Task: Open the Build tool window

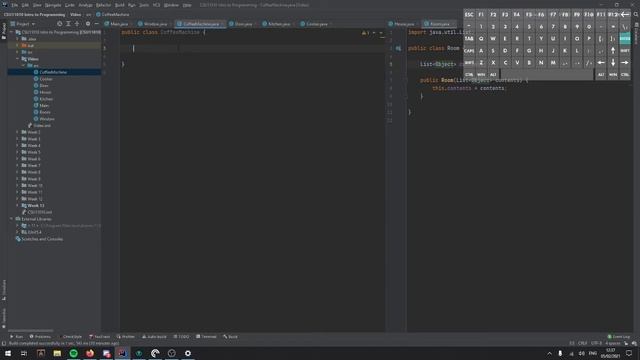Action: coord(230,337)
